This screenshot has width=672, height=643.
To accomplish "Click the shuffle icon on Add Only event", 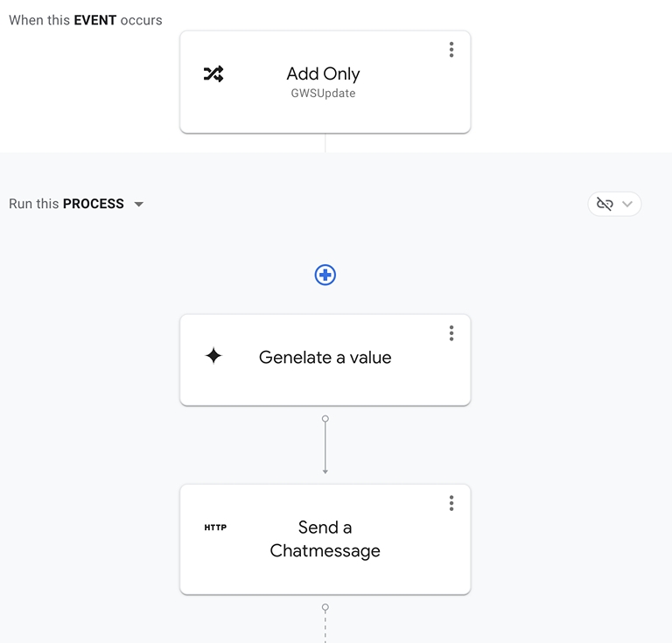I will pos(213,74).
